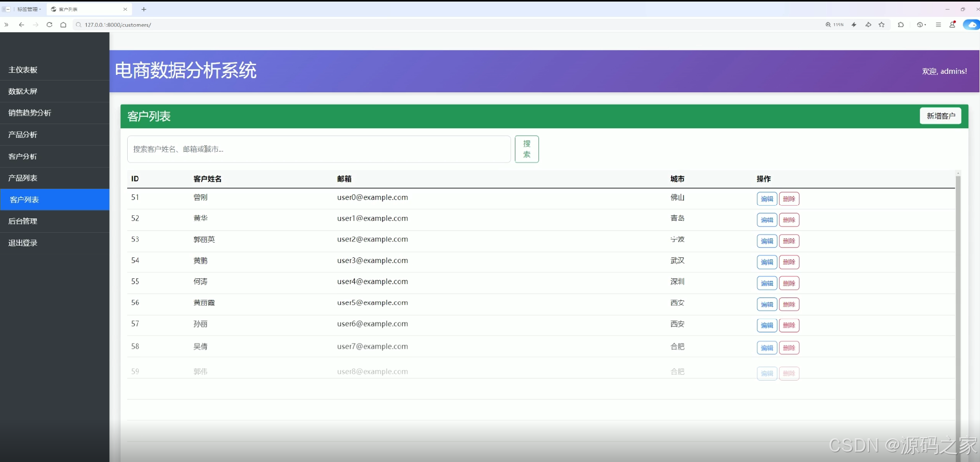Select the active 客户列表 sidebar item
The image size is (980, 462).
(54, 199)
